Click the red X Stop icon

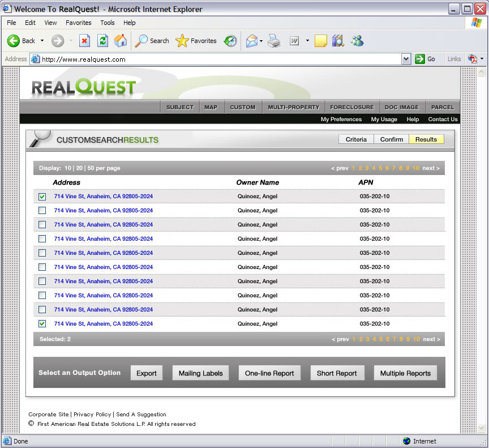tap(84, 41)
